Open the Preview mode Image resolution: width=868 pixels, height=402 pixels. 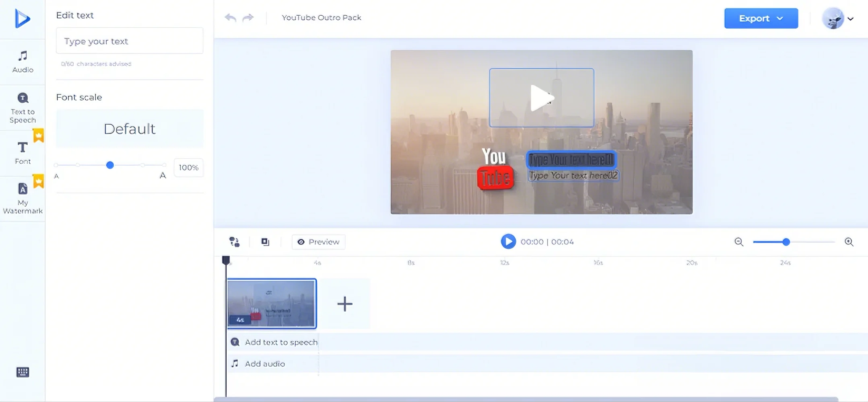(318, 242)
